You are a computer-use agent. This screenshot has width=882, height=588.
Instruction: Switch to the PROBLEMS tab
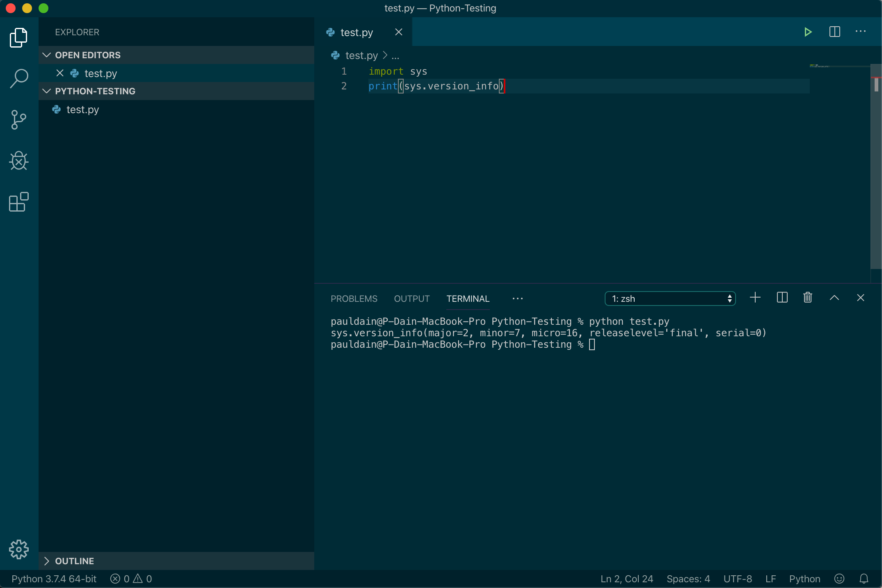pyautogui.click(x=354, y=299)
